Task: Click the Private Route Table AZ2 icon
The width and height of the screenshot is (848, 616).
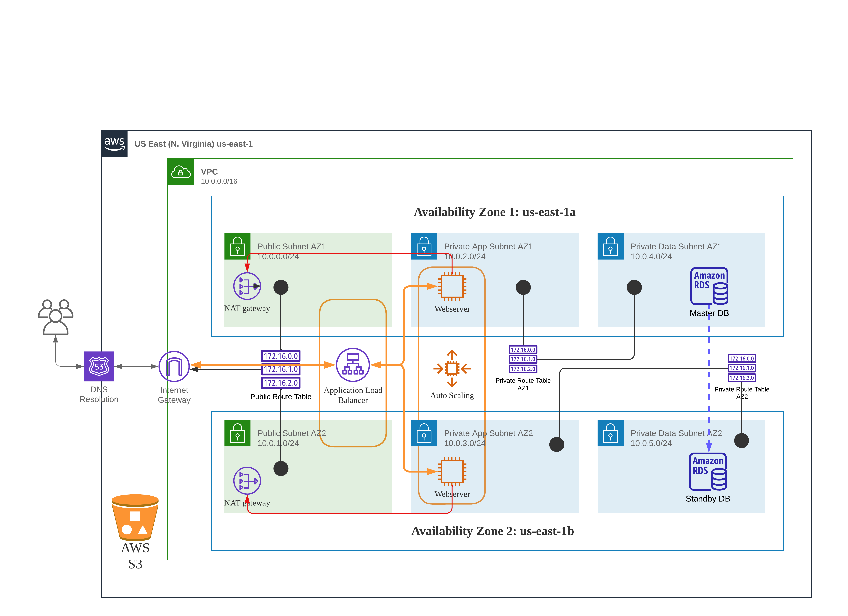Action: (x=742, y=368)
